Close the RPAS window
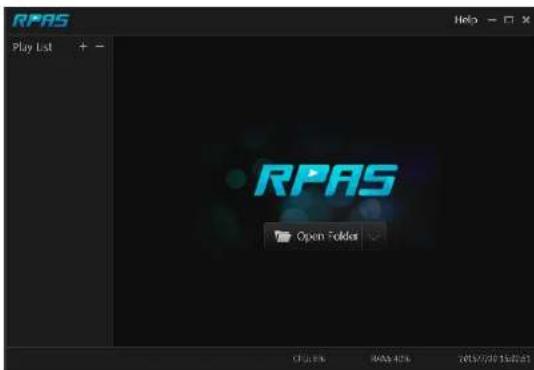Image resolution: width=534 pixels, height=370 pixels. click(x=526, y=20)
